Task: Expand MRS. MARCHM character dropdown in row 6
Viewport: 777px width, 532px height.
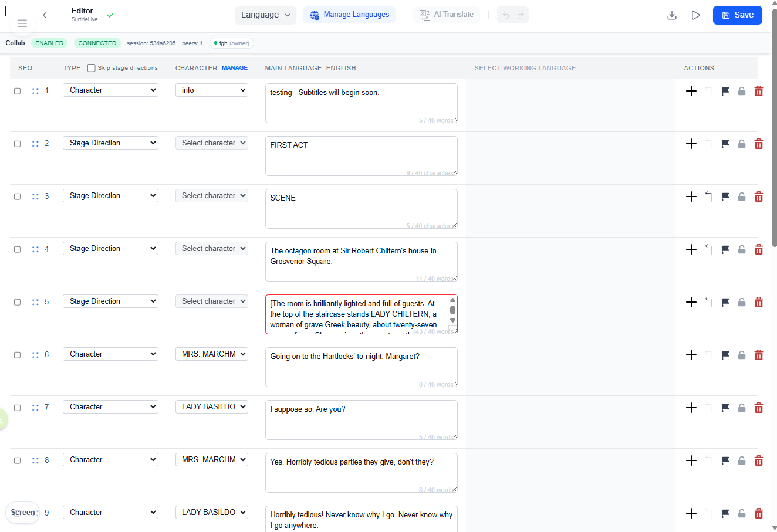Action: click(211, 354)
